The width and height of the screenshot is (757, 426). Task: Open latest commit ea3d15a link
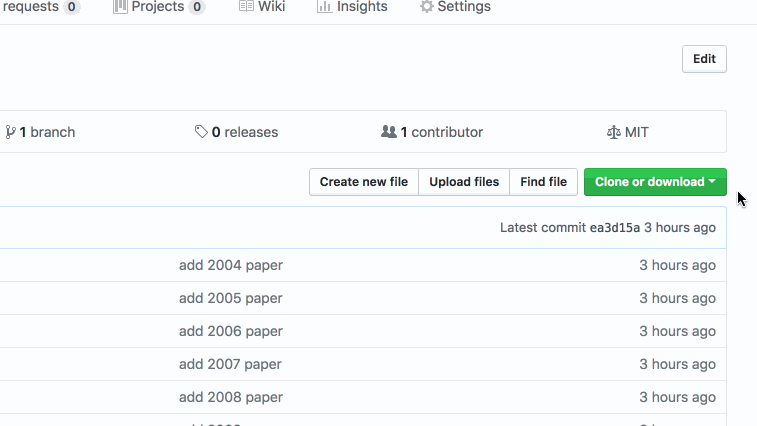(x=615, y=227)
